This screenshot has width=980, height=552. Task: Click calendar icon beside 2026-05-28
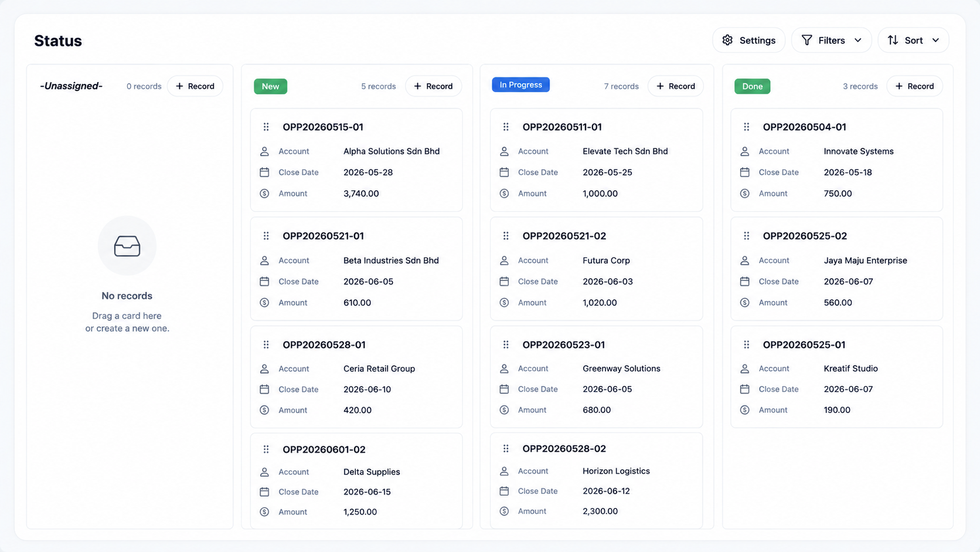pyautogui.click(x=264, y=172)
